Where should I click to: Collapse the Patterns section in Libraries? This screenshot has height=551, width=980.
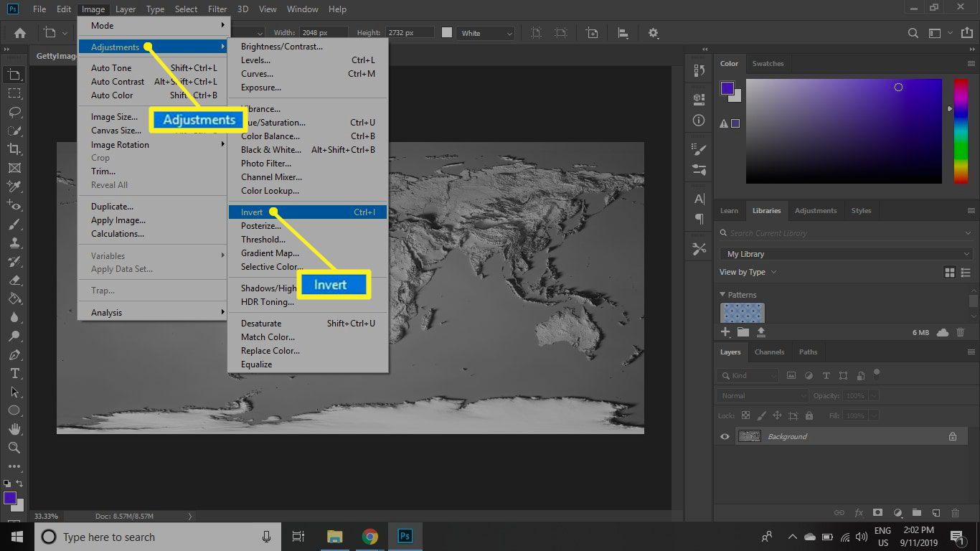point(722,295)
